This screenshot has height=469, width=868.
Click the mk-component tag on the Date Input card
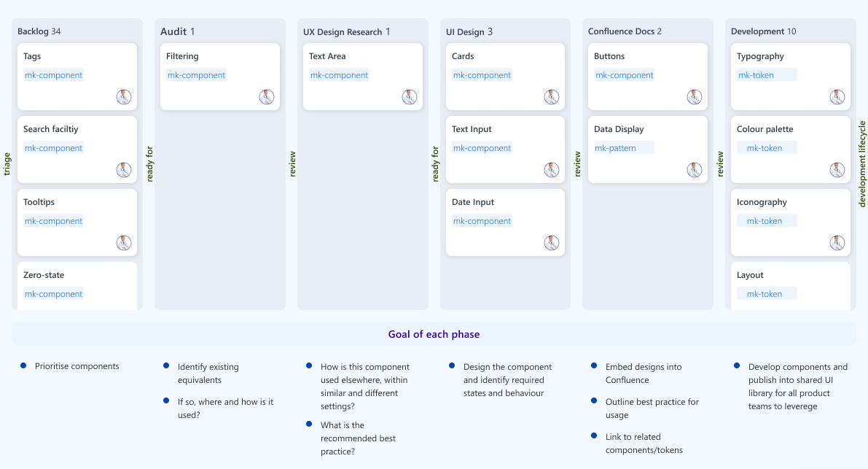click(482, 220)
